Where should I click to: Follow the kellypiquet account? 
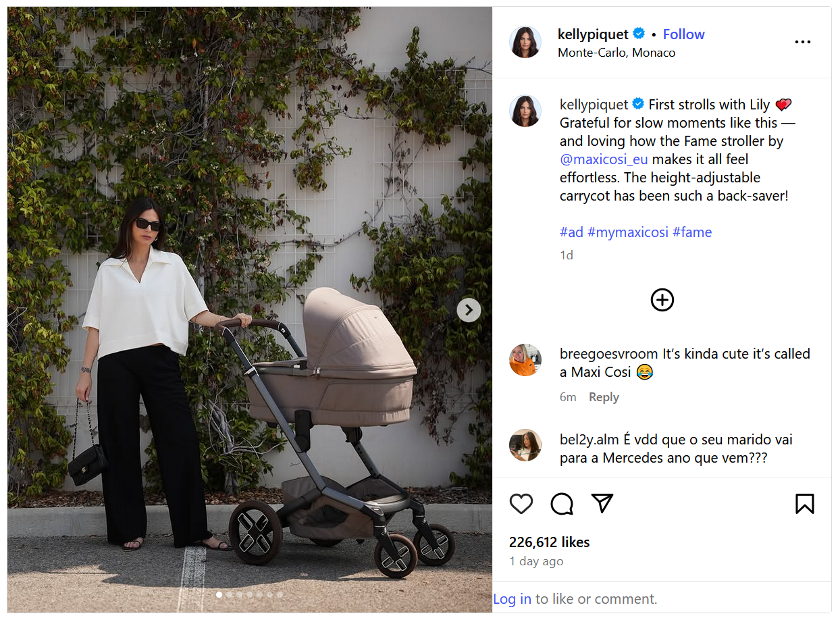pyautogui.click(x=683, y=34)
